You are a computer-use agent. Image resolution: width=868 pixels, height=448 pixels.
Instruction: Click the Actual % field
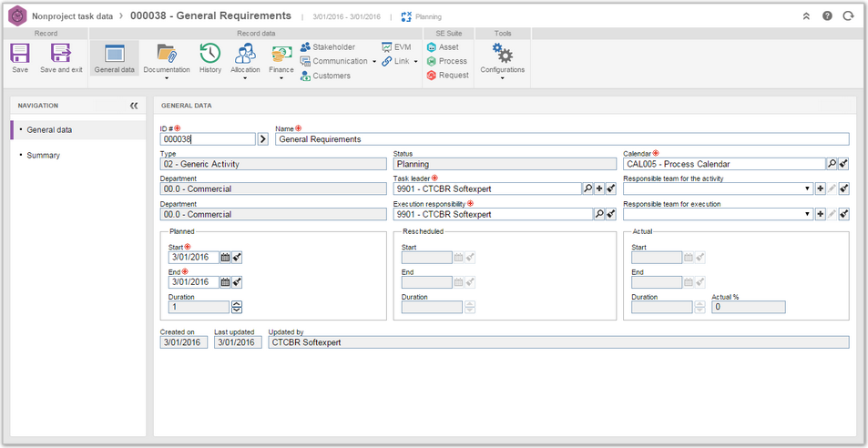(x=748, y=307)
